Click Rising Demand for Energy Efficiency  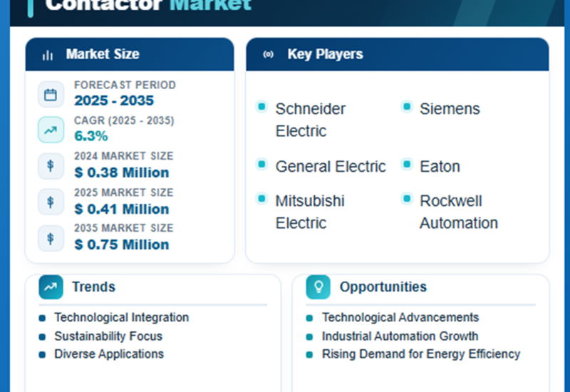421,354
